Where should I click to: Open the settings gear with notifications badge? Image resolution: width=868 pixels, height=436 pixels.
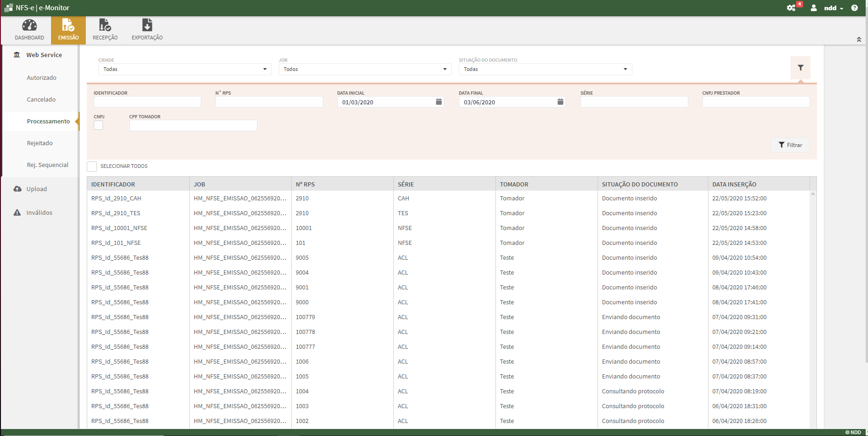click(x=792, y=7)
